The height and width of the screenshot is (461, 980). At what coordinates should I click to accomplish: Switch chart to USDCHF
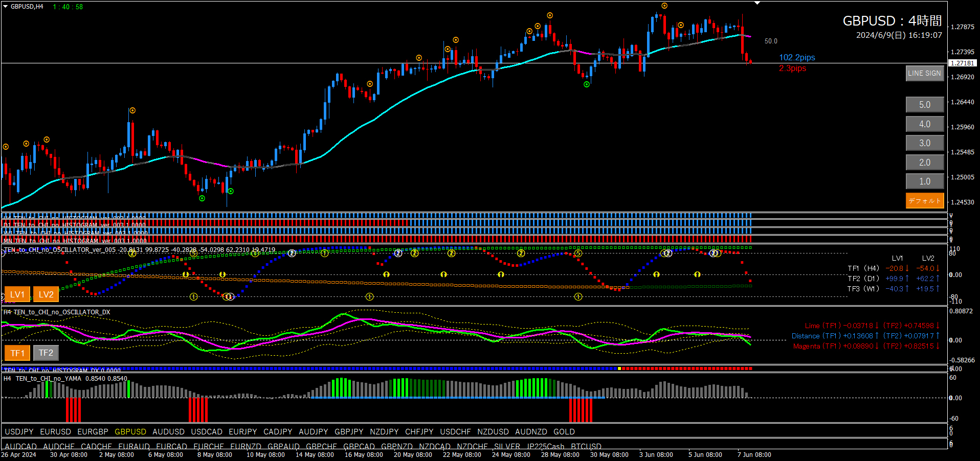pyautogui.click(x=455, y=432)
